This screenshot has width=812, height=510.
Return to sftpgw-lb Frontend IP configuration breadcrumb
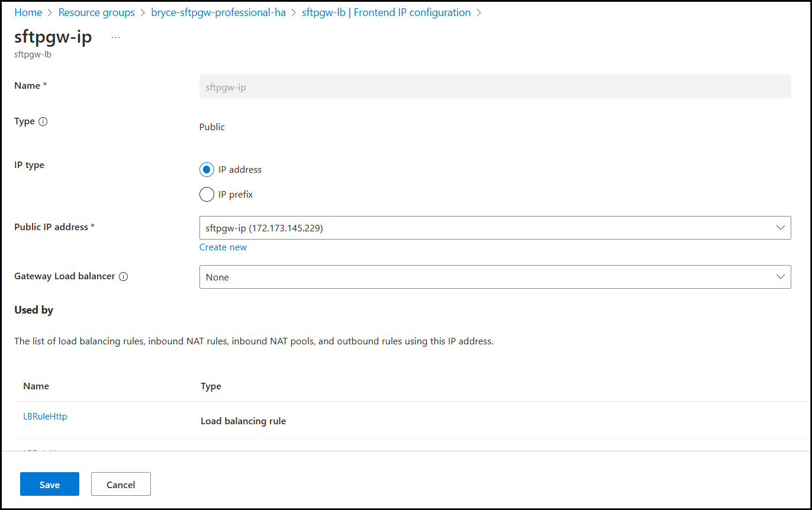(x=386, y=12)
